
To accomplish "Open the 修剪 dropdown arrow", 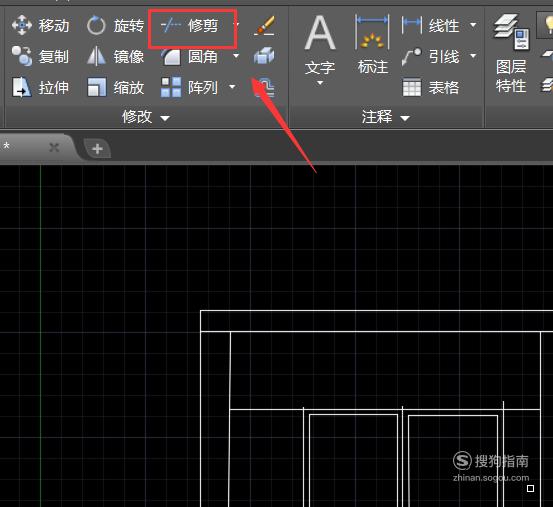I will tap(237, 25).
